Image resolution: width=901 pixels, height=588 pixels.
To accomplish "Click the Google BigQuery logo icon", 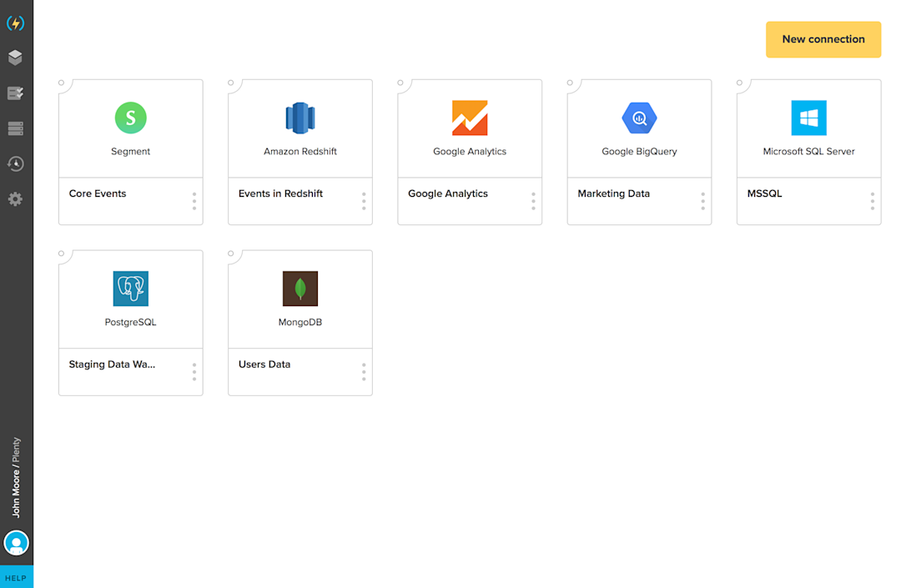I will coord(639,118).
